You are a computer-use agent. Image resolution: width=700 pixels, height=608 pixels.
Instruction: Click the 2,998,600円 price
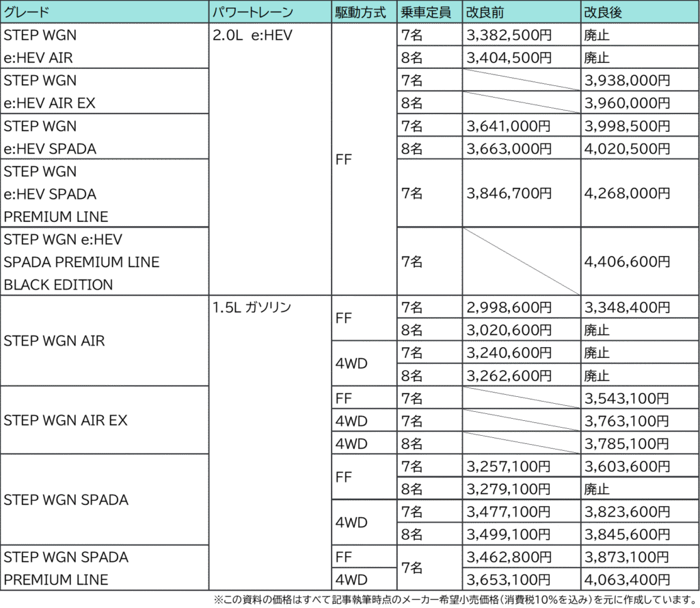point(509,308)
